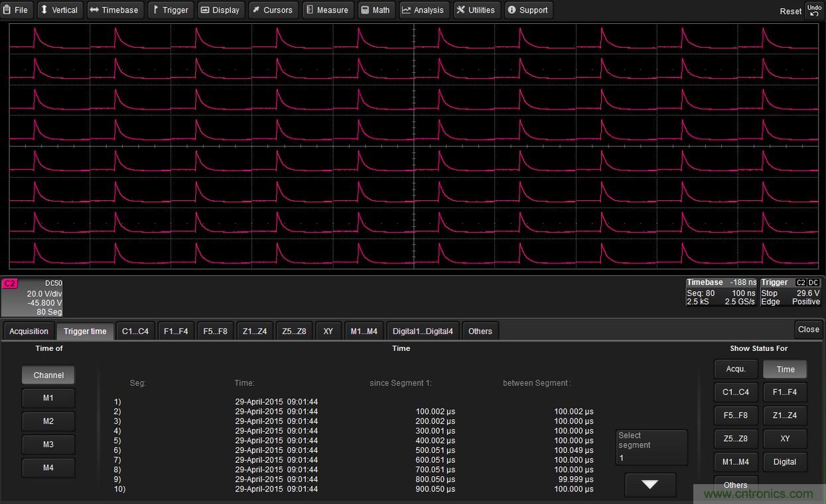This screenshot has height=504, width=826.
Task: Open the Cursors menu
Action: pos(272,10)
